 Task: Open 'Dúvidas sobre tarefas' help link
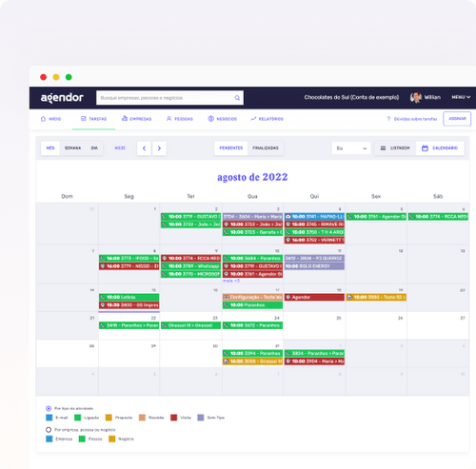(x=415, y=119)
